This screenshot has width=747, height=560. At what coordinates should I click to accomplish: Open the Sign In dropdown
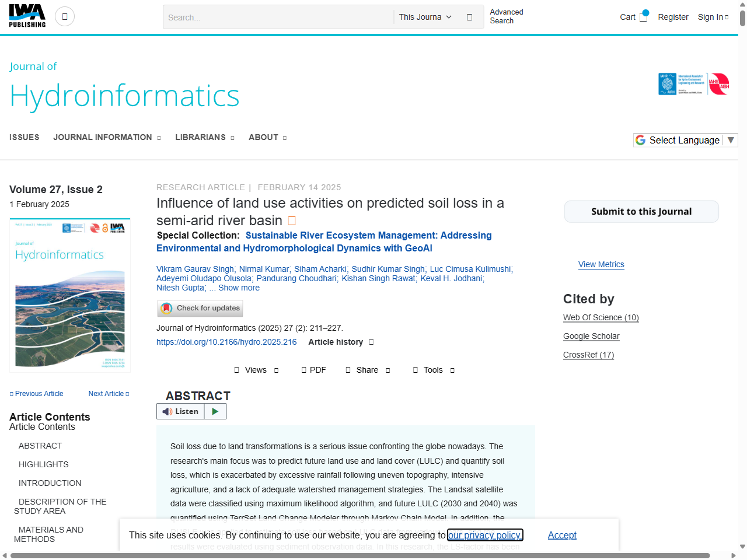point(713,17)
